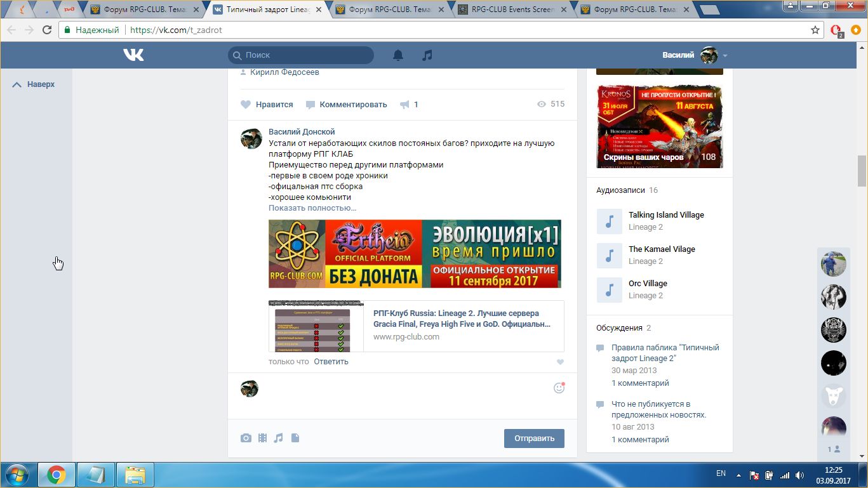This screenshot has width=868, height=488.
Task: Open Chrome's orange menu button
Action: coord(855,30)
